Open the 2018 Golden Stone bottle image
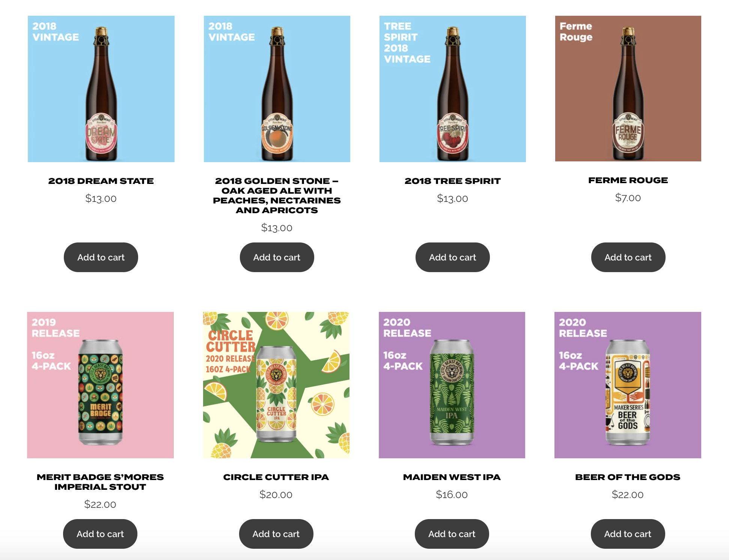Image resolution: width=729 pixels, height=560 pixels. click(x=277, y=89)
